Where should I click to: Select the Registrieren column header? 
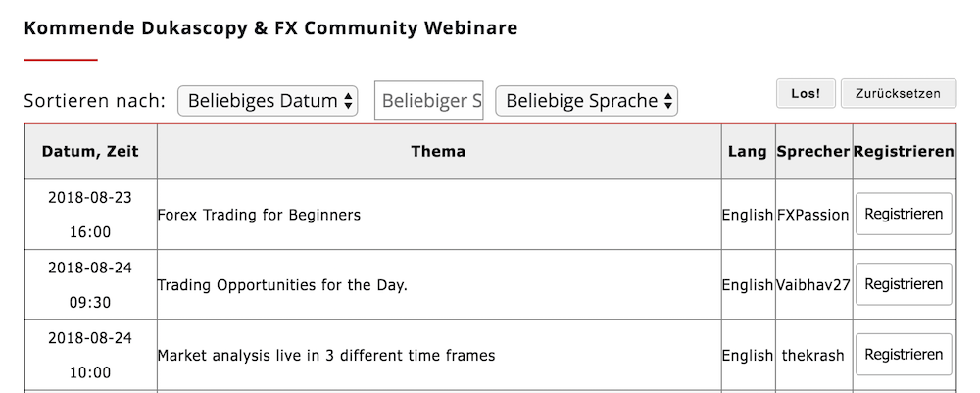click(904, 152)
